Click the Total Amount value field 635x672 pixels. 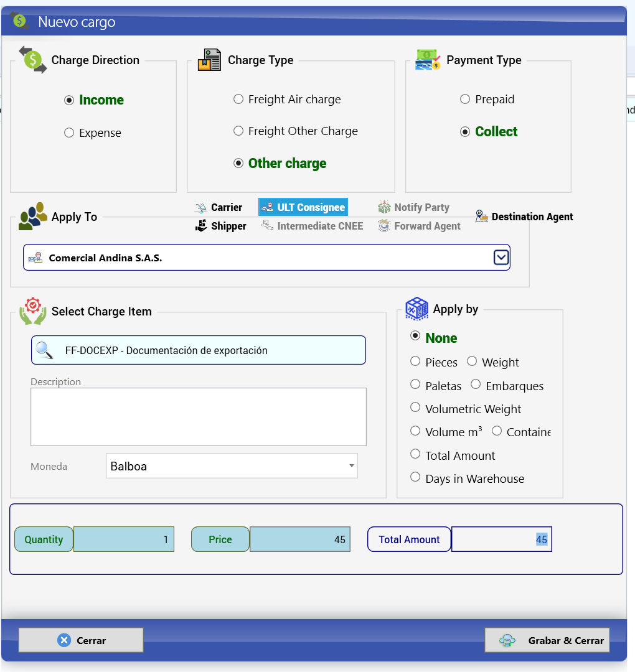502,539
